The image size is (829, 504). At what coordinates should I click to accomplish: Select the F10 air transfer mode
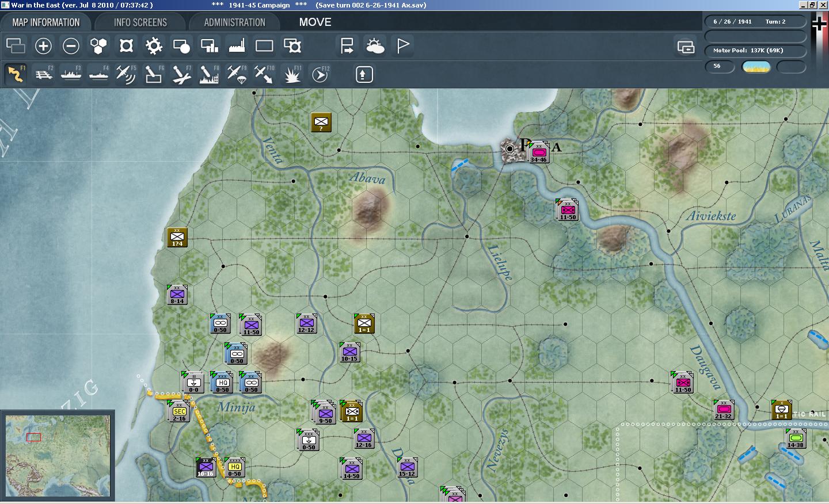264,74
